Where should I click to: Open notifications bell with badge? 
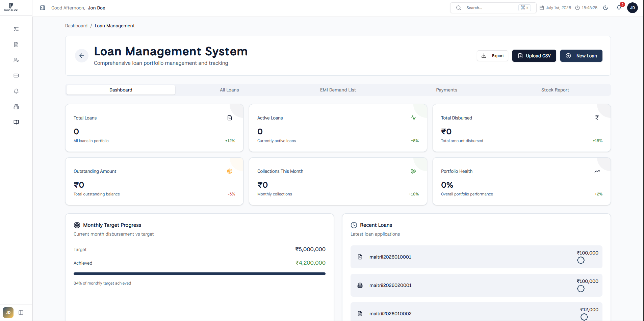(619, 7)
